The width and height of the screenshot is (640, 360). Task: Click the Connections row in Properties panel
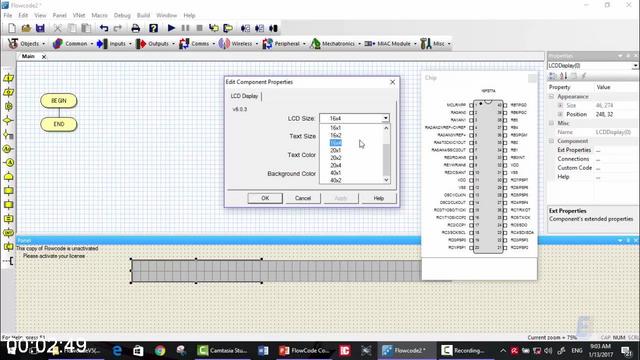pyautogui.click(x=593, y=159)
